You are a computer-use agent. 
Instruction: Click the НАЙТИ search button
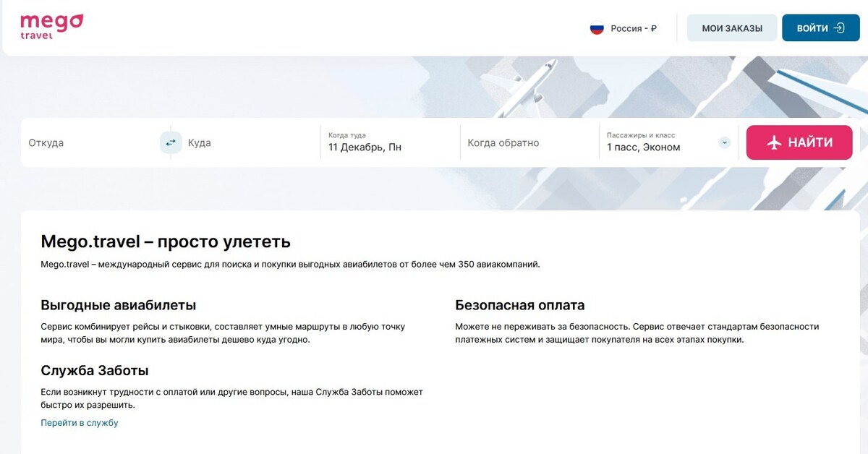tap(799, 142)
